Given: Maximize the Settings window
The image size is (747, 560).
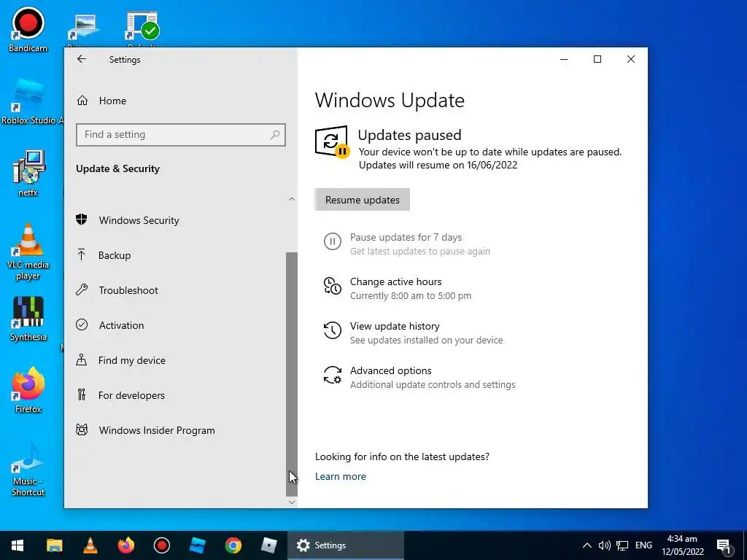Looking at the screenshot, I should [x=597, y=59].
